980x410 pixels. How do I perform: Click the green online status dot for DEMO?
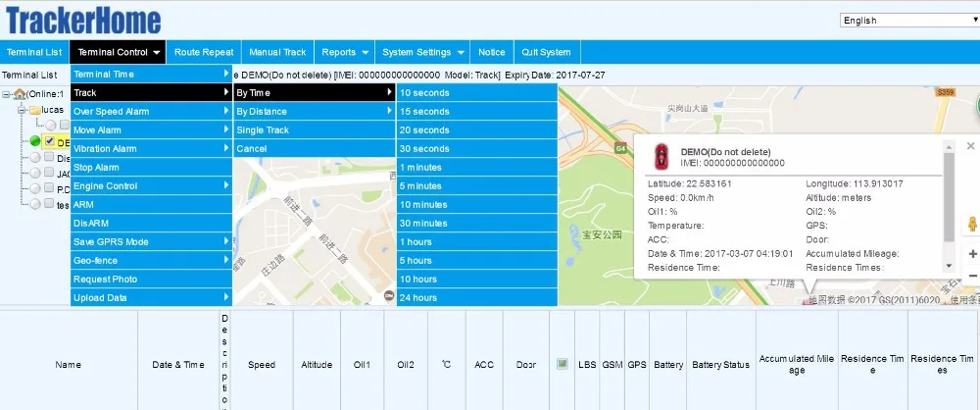click(35, 141)
